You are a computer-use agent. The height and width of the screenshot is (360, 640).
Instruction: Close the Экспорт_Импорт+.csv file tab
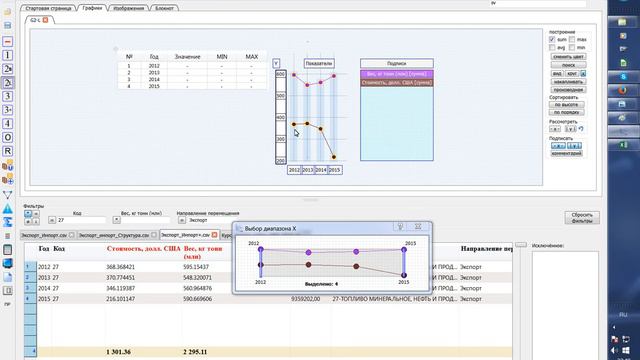point(214,235)
